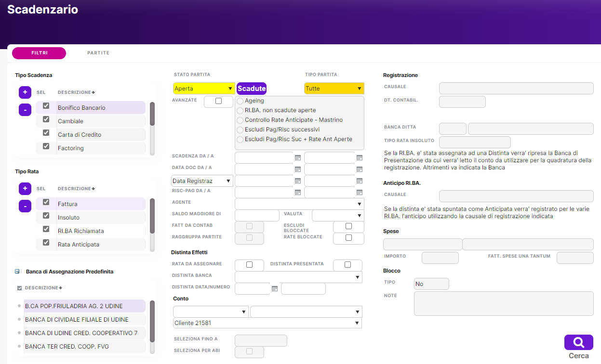Click the Cerca magnifier search button

click(579, 342)
